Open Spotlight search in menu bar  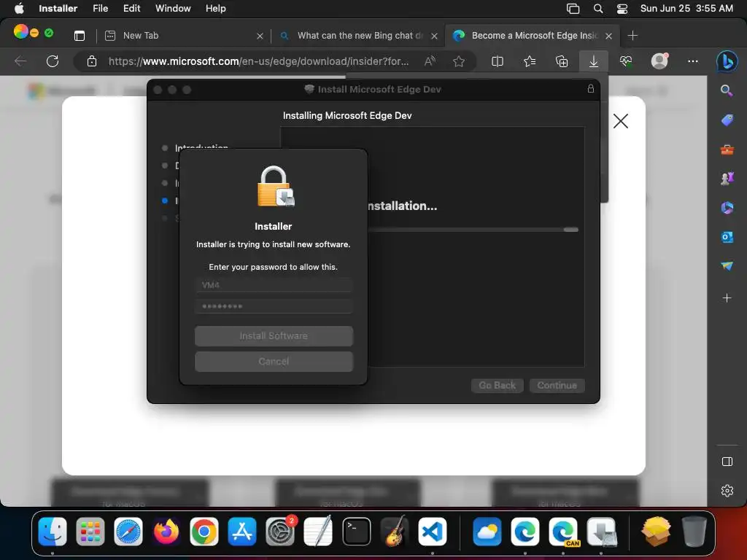[598, 8]
